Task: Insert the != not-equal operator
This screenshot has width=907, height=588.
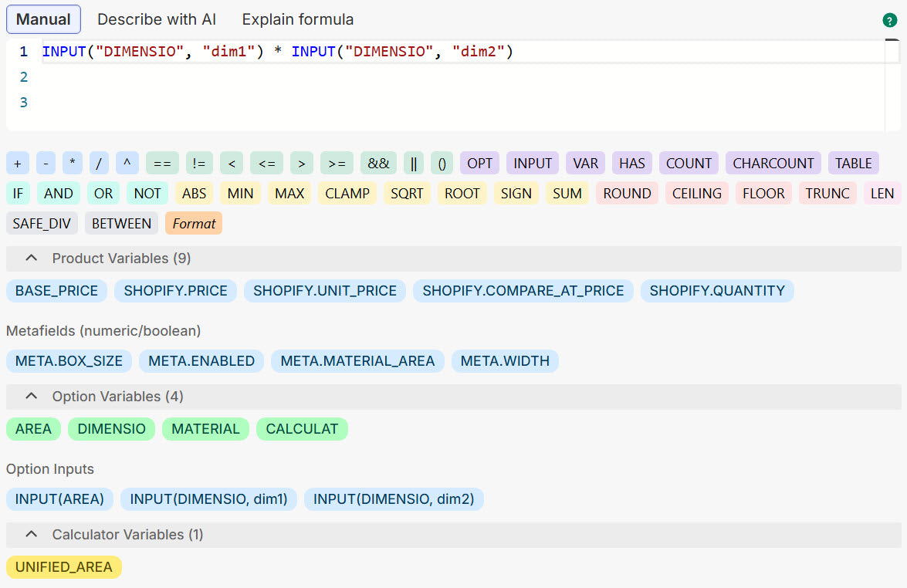Action: 199,164
